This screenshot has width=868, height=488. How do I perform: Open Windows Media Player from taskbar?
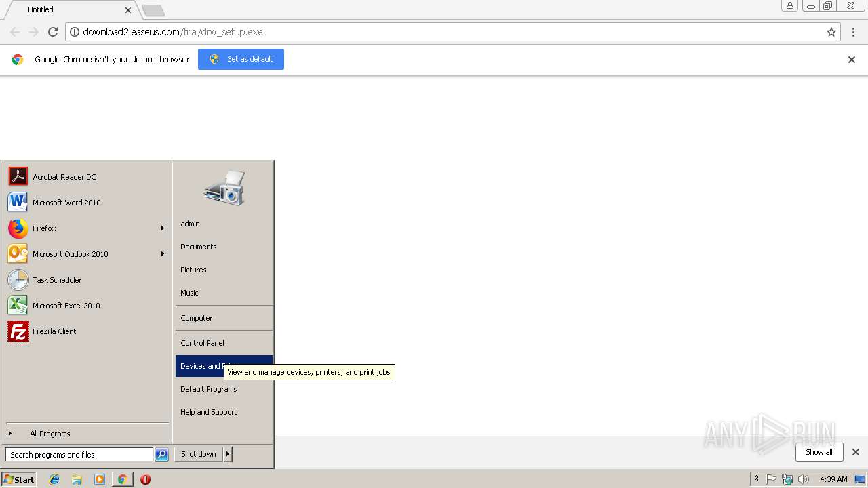click(100, 479)
